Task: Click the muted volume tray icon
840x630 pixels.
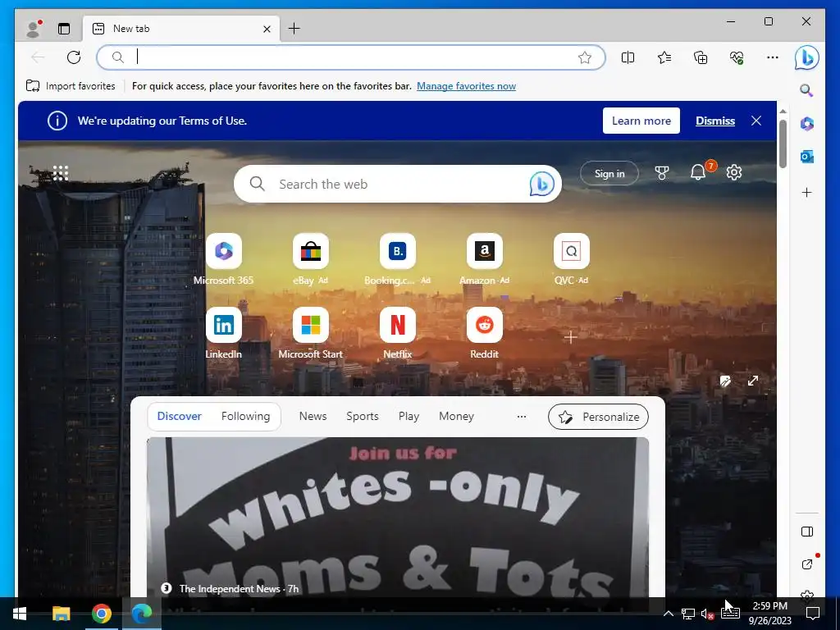Action: [707, 614]
